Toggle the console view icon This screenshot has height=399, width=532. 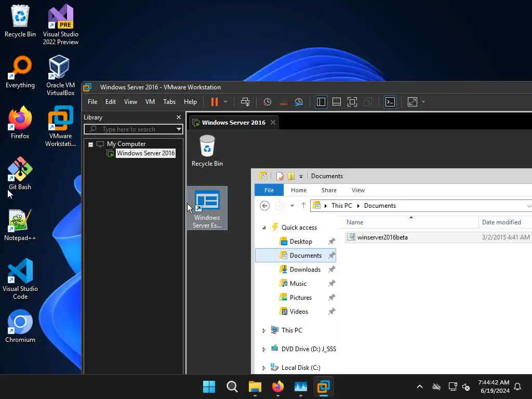click(x=390, y=102)
